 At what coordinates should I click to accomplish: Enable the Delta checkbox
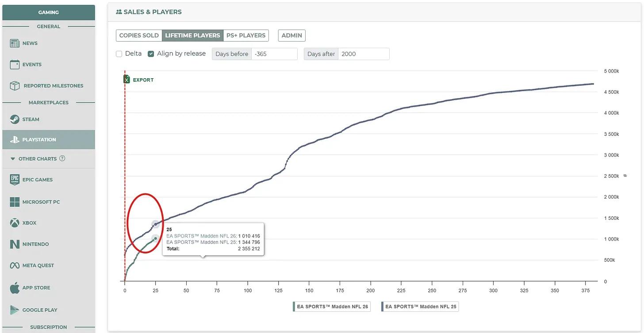pos(119,54)
